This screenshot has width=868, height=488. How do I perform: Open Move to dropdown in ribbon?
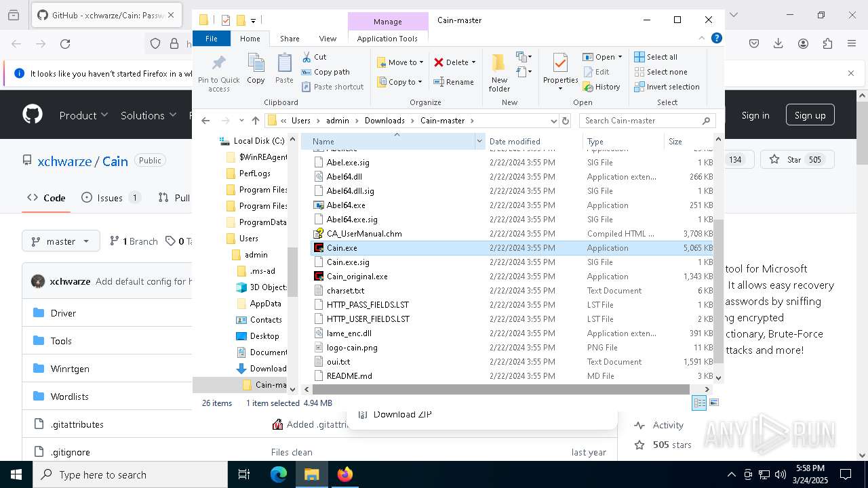[400, 62]
